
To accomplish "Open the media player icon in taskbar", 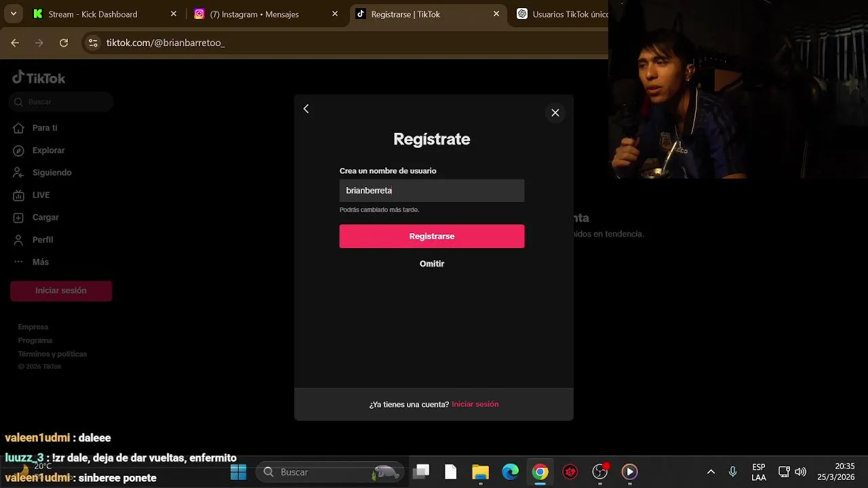I will [629, 472].
